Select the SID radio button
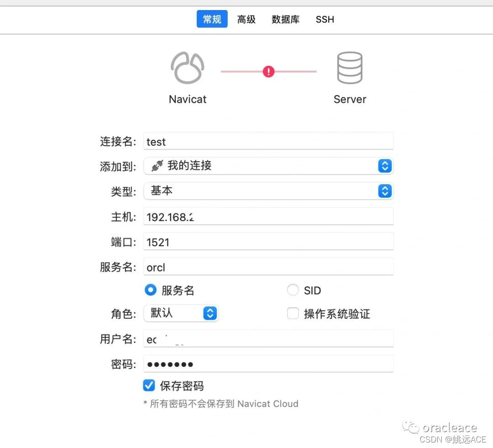493x448 pixels. (x=293, y=290)
